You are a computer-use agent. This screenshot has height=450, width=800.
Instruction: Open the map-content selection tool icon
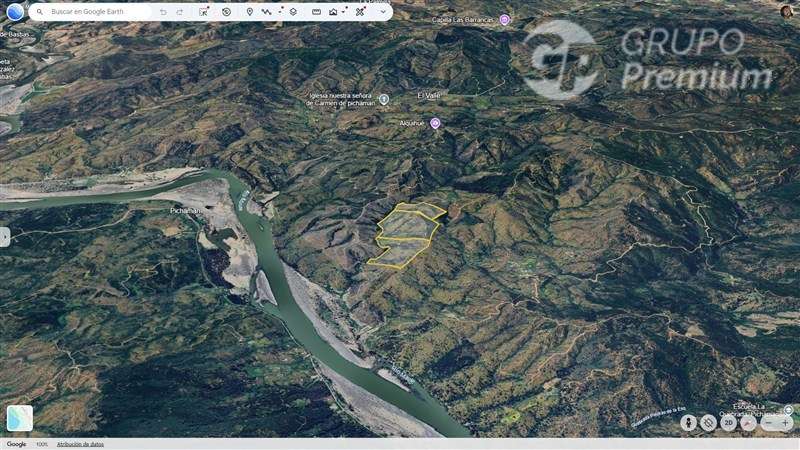[204, 11]
